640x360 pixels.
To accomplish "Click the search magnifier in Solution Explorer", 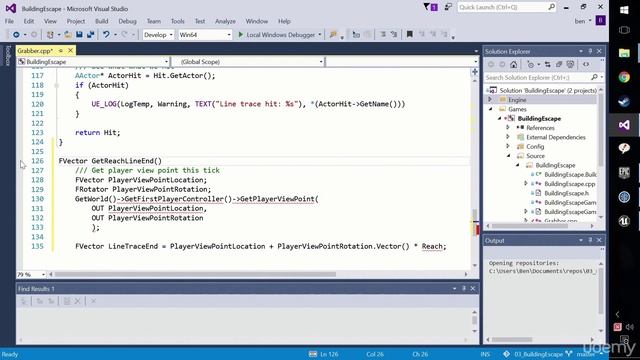I will click(x=594, y=77).
